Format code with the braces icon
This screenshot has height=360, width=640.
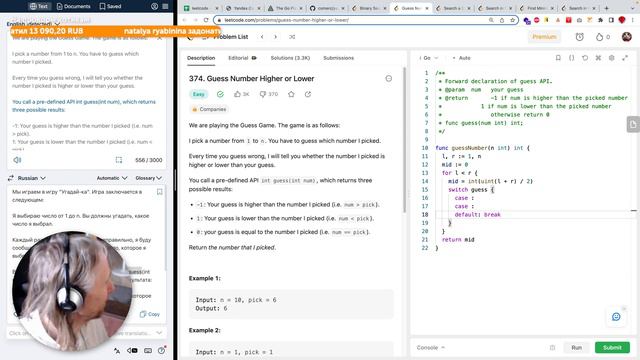click(x=571, y=58)
